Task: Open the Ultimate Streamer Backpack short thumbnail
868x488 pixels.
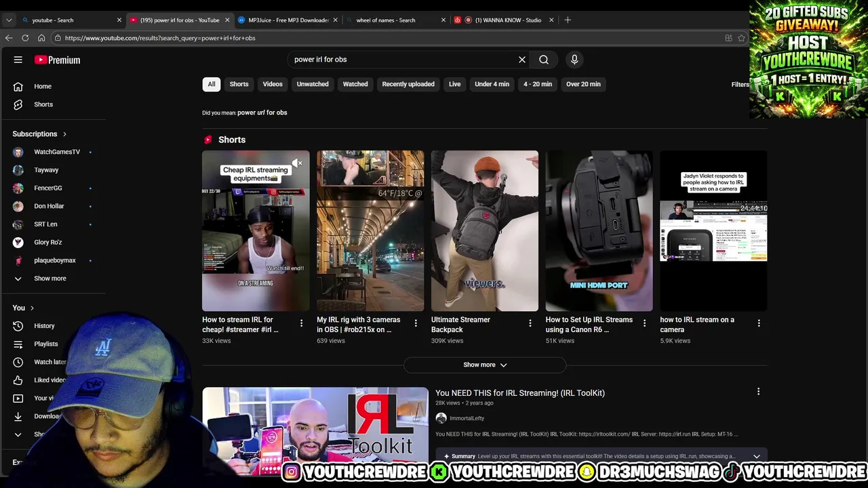Action: point(485,230)
